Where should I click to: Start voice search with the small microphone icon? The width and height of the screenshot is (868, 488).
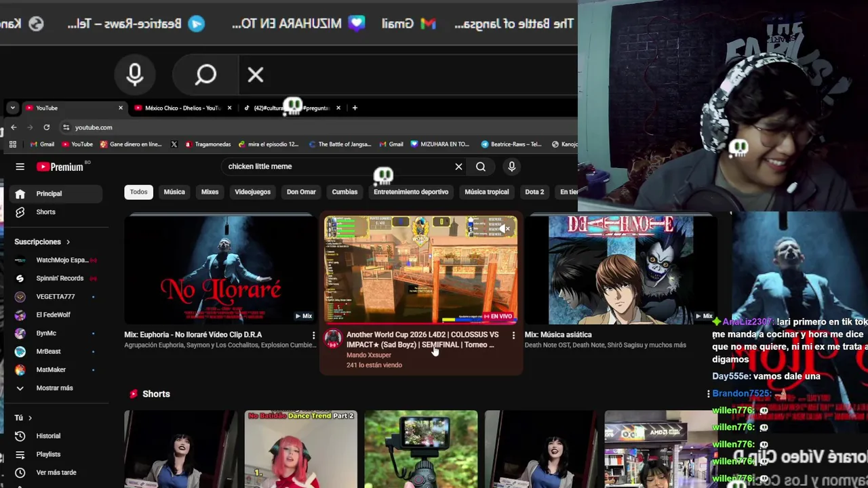tap(512, 167)
